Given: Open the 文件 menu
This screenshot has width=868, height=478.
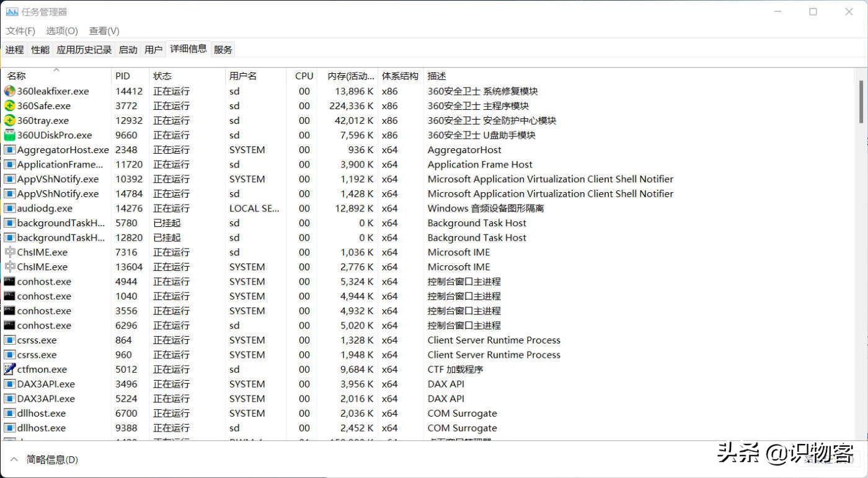Looking at the screenshot, I should [20, 30].
